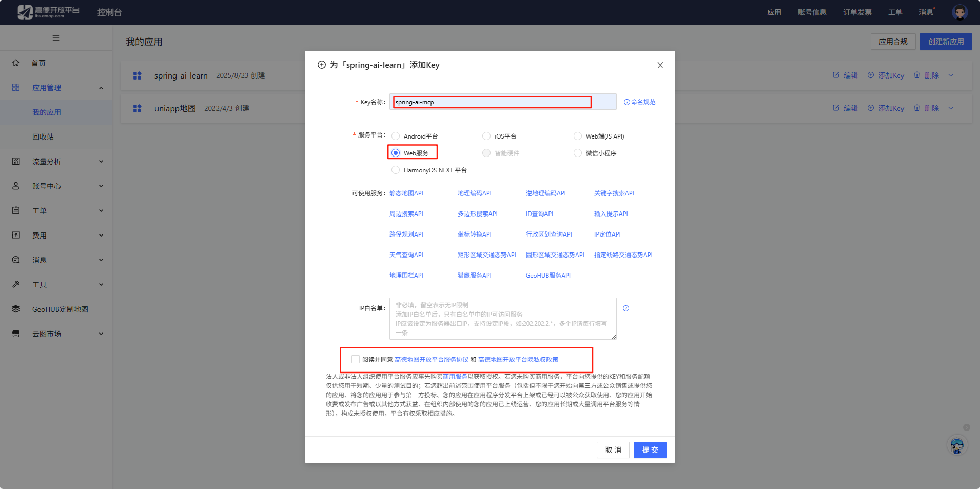Expand 费用 menu chevron

click(101, 236)
